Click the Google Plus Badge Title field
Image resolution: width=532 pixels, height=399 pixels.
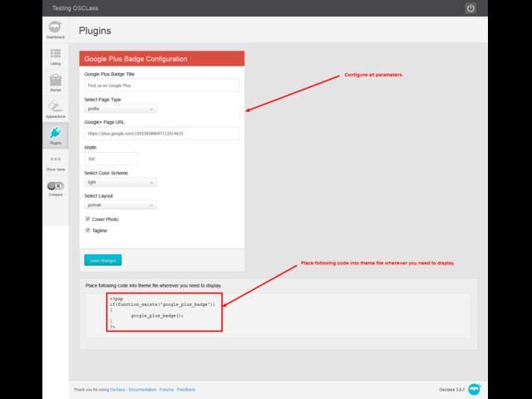161,85
